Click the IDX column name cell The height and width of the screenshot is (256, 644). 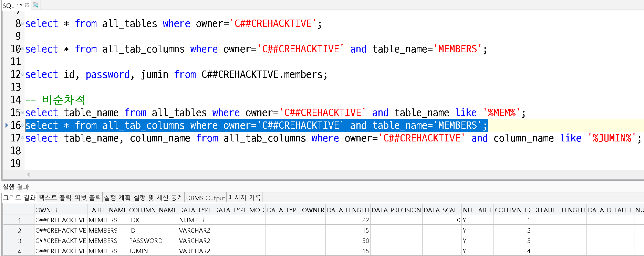coord(153,220)
